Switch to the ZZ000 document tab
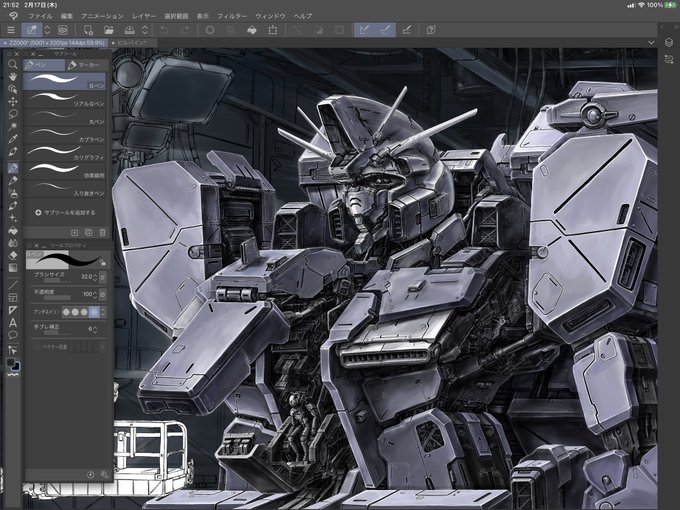This screenshot has height=510, width=680. (54, 43)
